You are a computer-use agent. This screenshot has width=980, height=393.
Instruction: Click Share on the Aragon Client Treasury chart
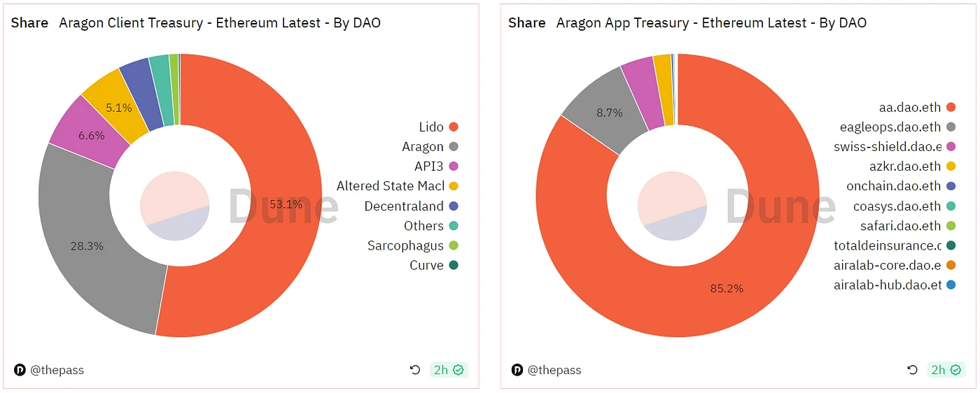pos(29,23)
